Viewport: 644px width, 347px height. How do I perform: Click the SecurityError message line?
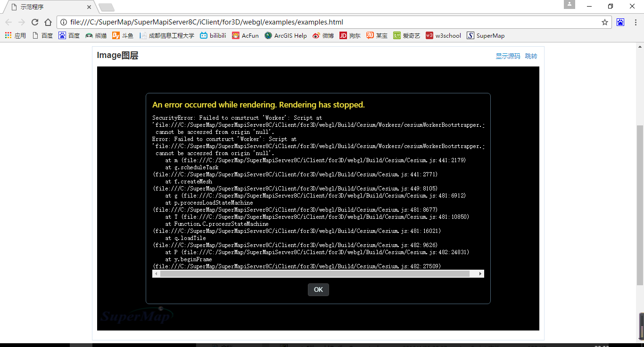[237, 118]
